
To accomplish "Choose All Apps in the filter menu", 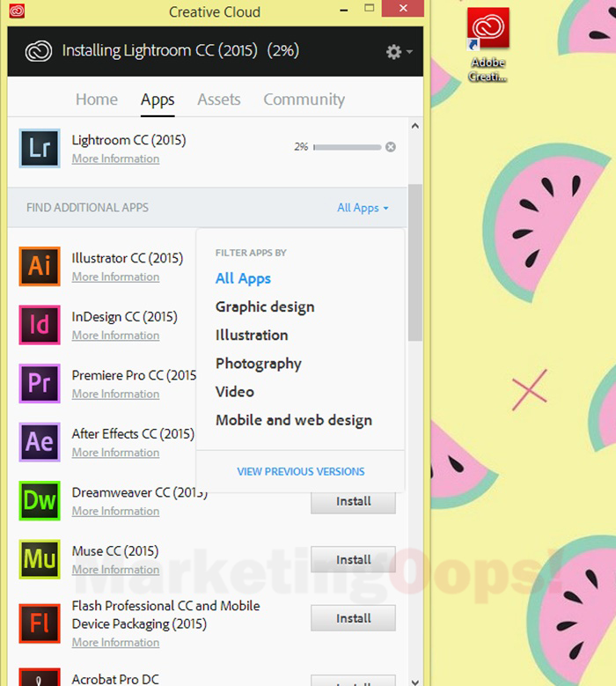I will pos(243,278).
